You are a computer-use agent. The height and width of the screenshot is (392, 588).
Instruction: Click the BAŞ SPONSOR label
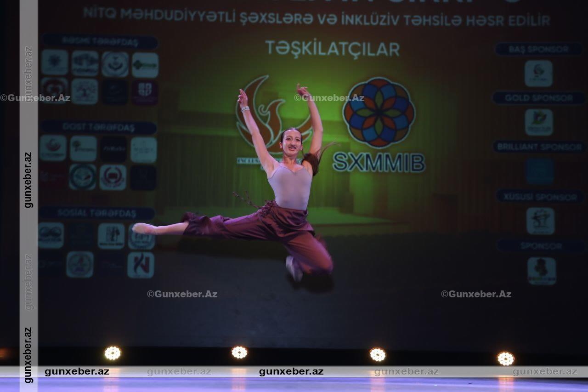[x=538, y=49]
